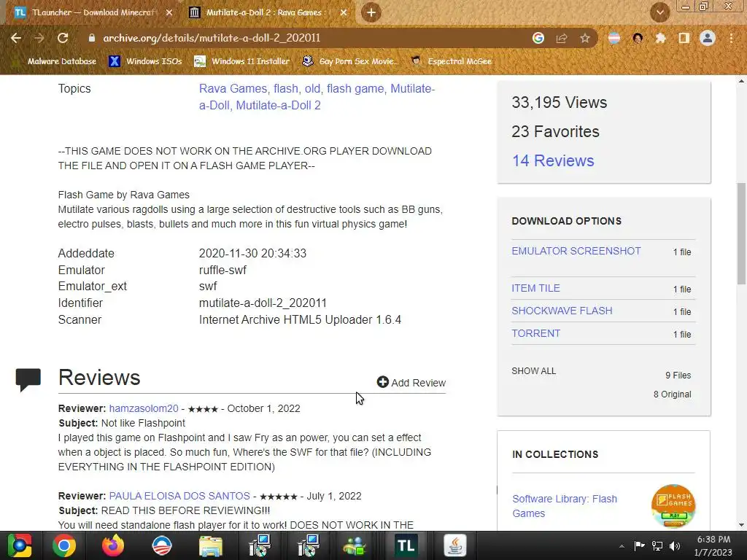Open reviewer hamzasolom20 profile
The height and width of the screenshot is (560, 747).
144,408
